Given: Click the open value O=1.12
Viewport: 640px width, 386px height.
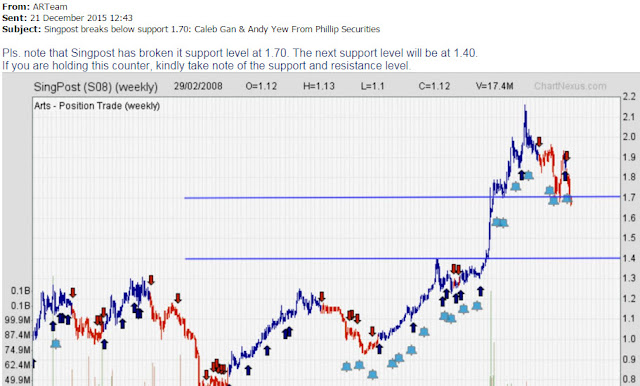Looking at the screenshot, I should [x=261, y=86].
